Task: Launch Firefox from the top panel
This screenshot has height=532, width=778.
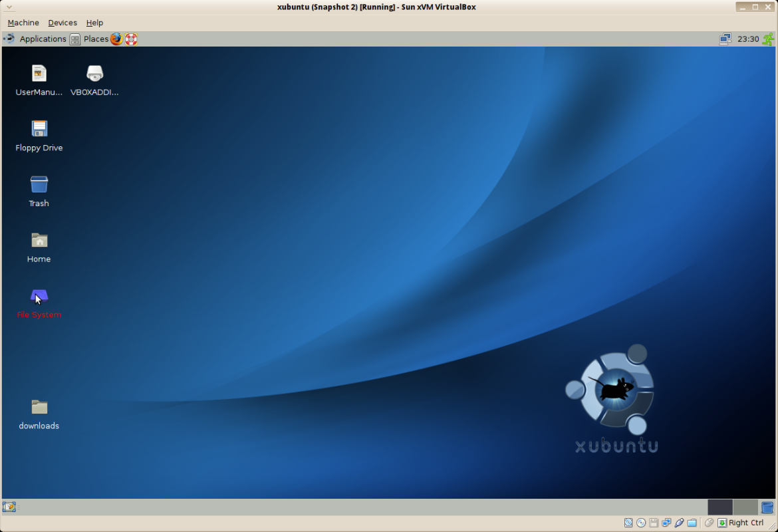Action: pyautogui.click(x=116, y=39)
